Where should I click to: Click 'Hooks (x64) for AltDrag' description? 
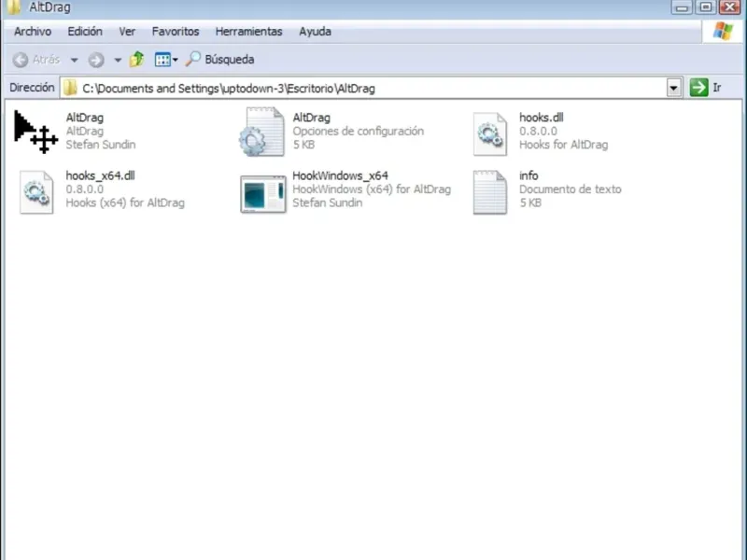(x=125, y=203)
